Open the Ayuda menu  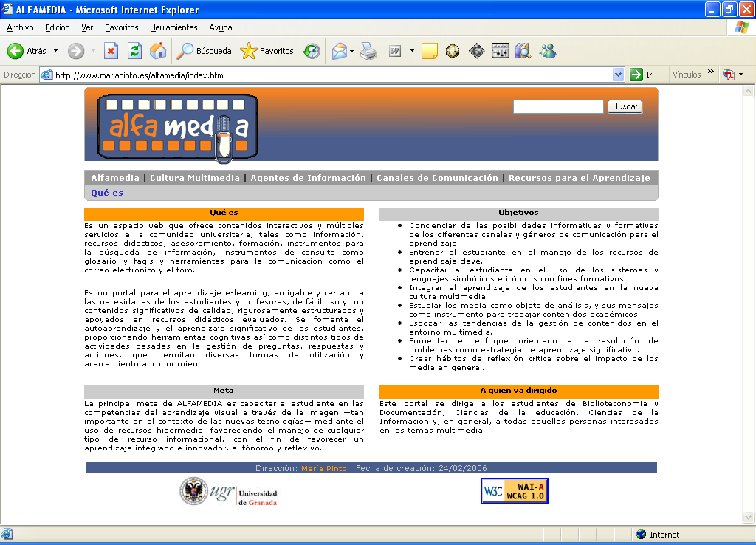[x=220, y=27]
